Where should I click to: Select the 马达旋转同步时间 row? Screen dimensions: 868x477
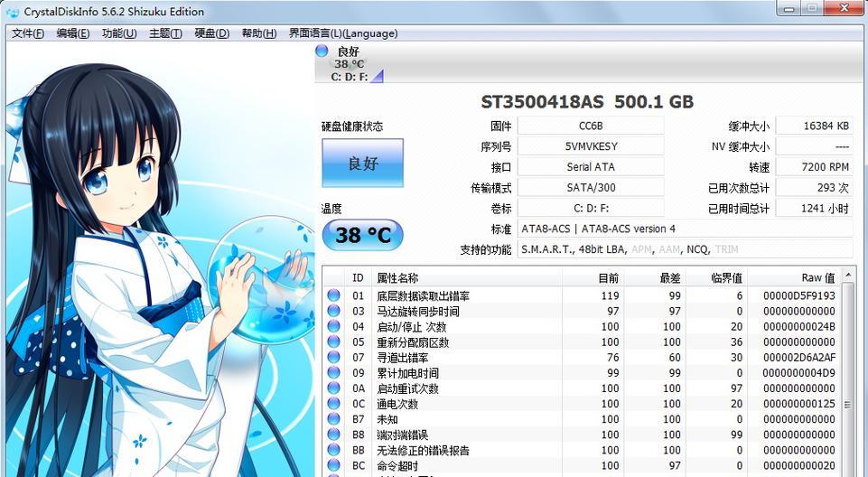coord(582,311)
